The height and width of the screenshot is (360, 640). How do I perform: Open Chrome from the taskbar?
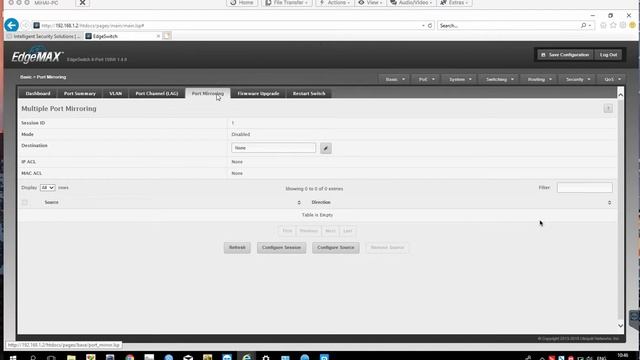[130, 357]
